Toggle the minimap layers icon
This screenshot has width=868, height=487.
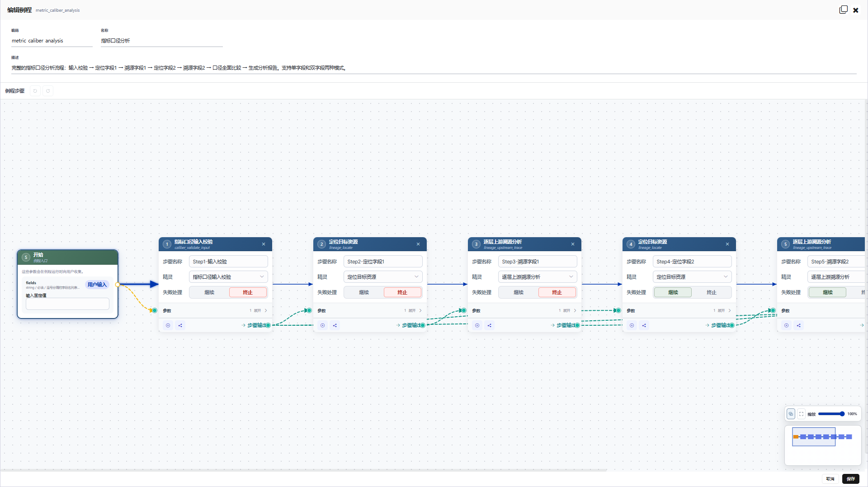click(791, 414)
